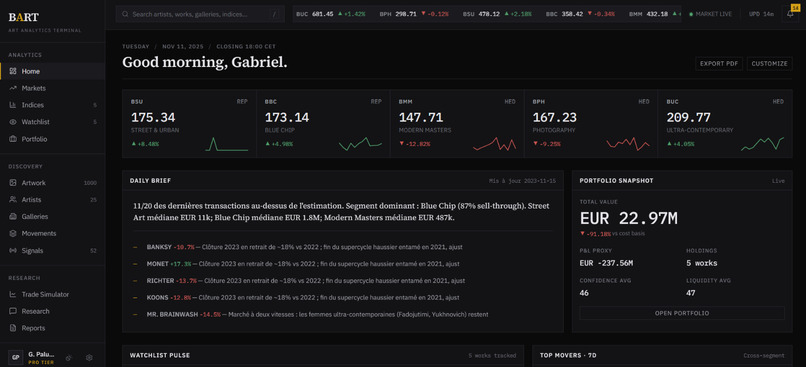Open the Galleries building icon
The height and width of the screenshot is (367, 806).
(13, 216)
